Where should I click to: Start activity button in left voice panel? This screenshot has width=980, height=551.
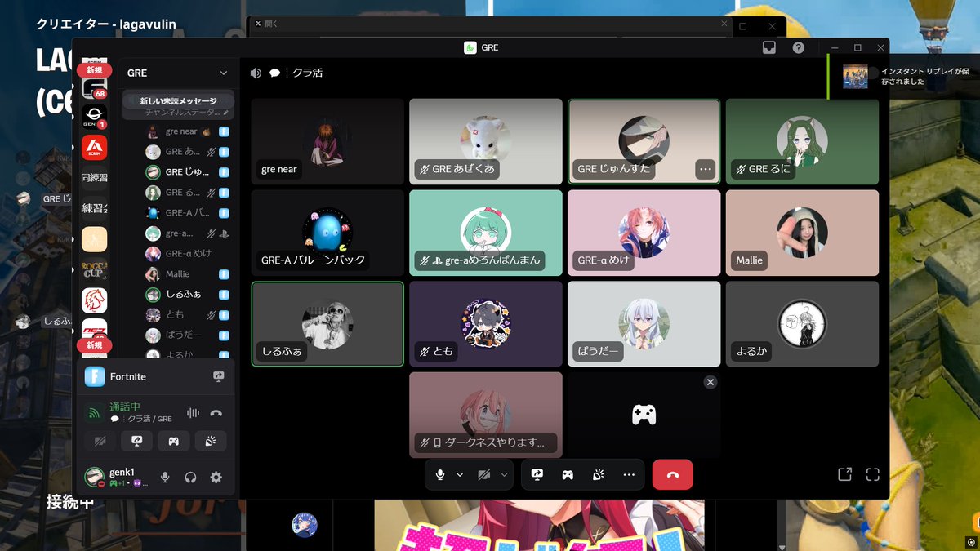point(174,441)
